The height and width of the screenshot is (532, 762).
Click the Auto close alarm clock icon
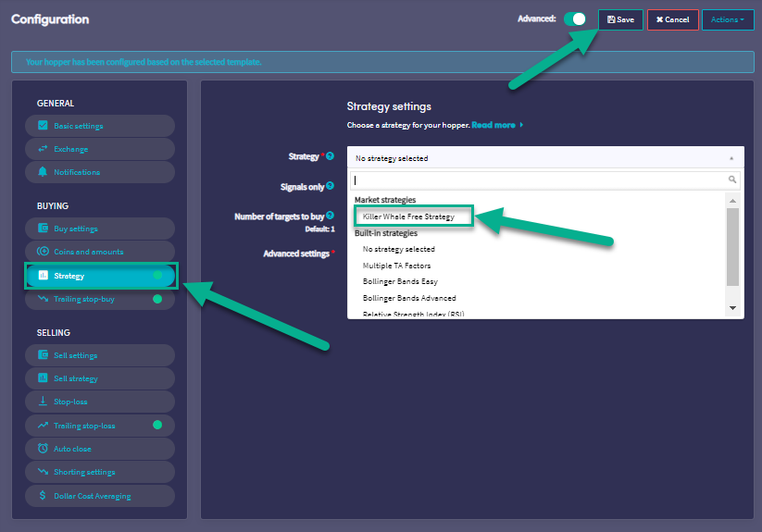[x=43, y=449]
